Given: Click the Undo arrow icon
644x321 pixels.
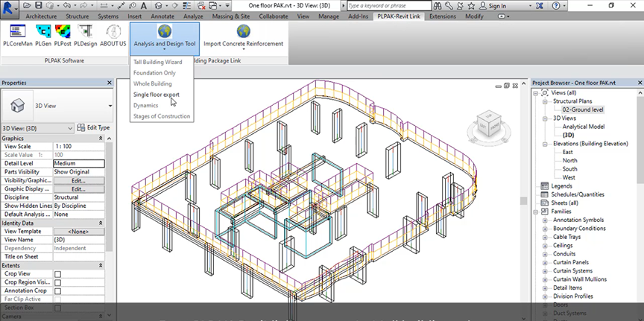Looking at the screenshot, I should [68, 6].
